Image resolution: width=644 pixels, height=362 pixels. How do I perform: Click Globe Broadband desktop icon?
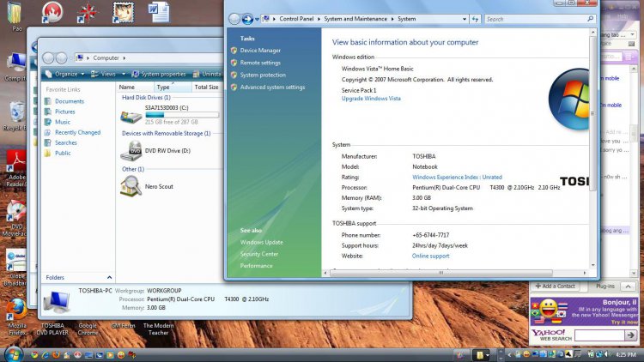coord(15,268)
